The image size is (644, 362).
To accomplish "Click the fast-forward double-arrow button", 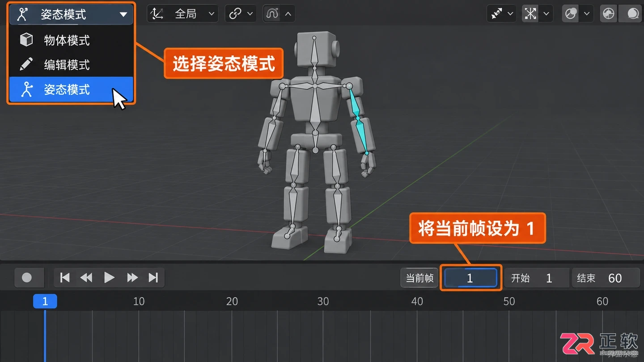I will (x=132, y=278).
